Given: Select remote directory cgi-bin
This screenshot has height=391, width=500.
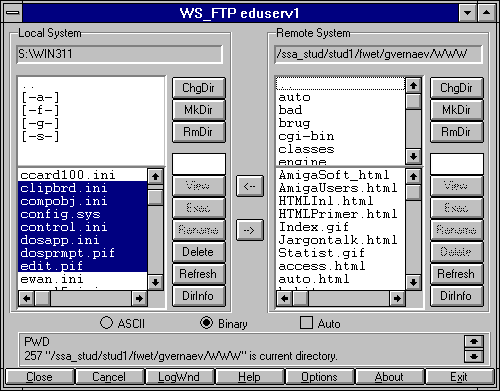Looking at the screenshot, I should pyautogui.click(x=341, y=136).
